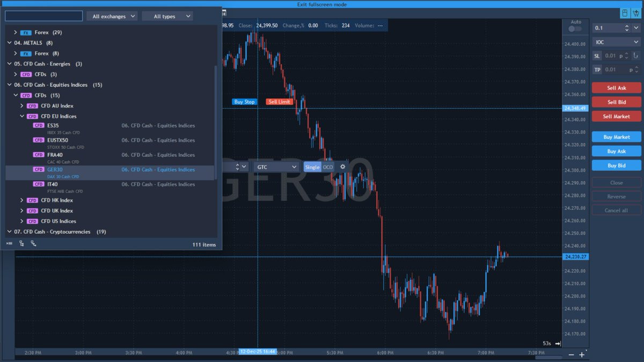Select the EUSTX50 symbol row

pos(109,143)
